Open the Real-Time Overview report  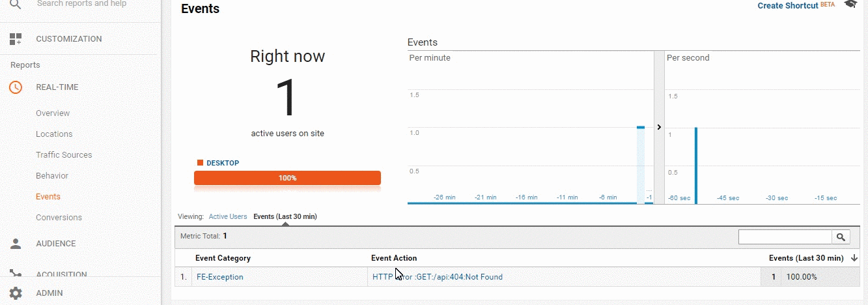tap(53, 113)
